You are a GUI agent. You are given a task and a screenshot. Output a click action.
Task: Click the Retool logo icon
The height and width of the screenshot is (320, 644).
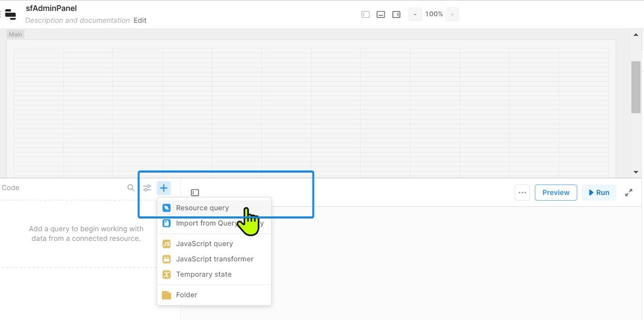coord(10,14)
